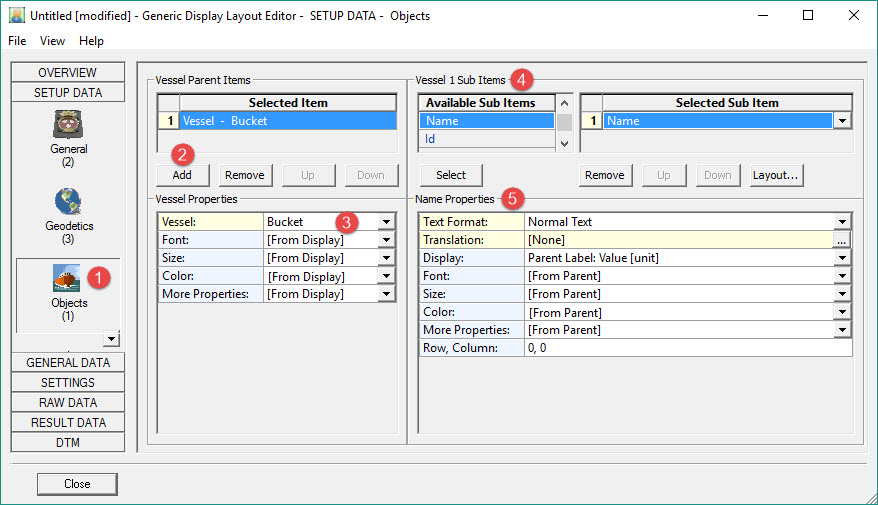Switch to the SETUP DATA section

click(x=68, y=92)
